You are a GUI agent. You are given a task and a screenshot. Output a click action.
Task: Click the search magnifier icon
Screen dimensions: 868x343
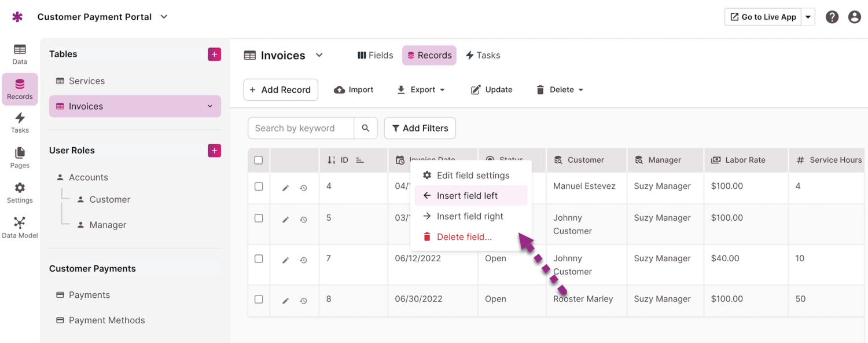tap(366, 128)
